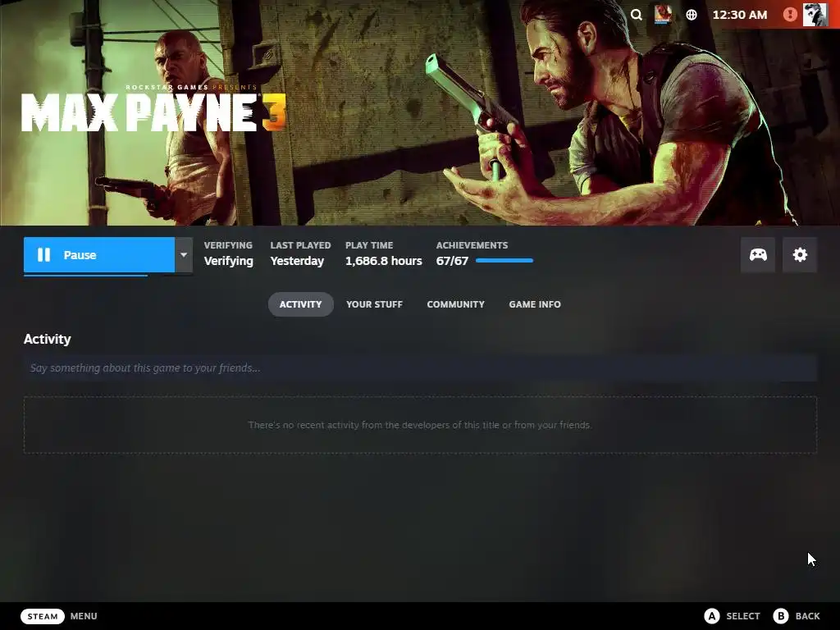Click the 1,686.8 hours play time value

[384, 261]
